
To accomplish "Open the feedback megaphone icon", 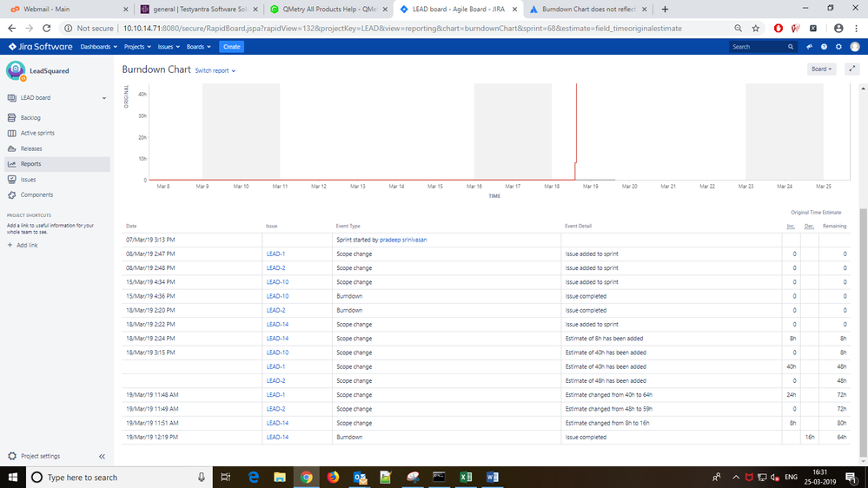I will (x=809, y=47).
